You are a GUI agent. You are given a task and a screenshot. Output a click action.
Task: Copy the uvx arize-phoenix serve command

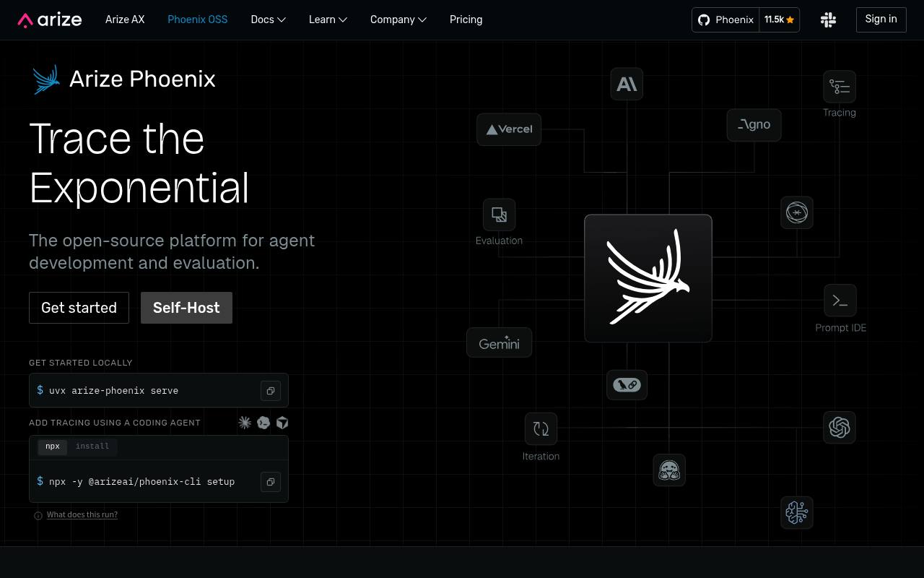pos(271,391)
